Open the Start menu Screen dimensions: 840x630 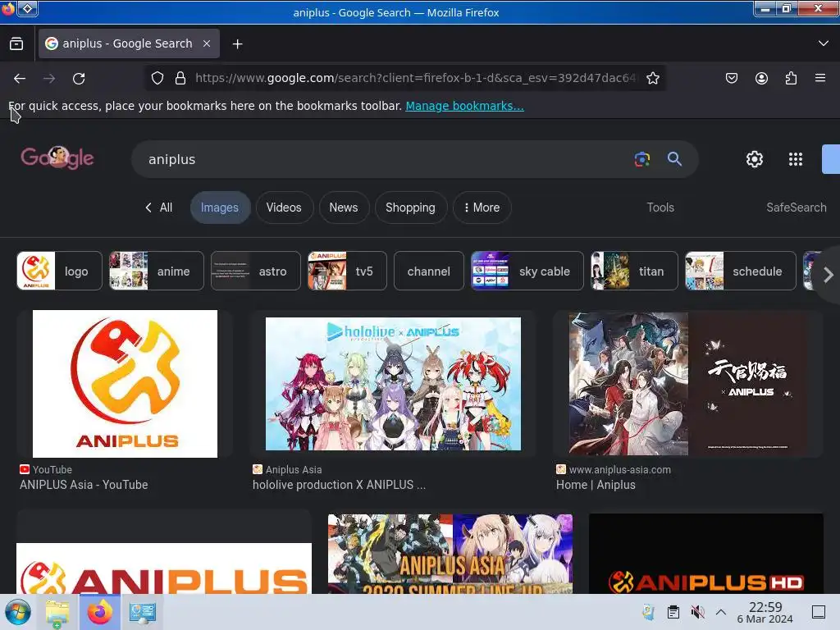(x=18, y=612)
